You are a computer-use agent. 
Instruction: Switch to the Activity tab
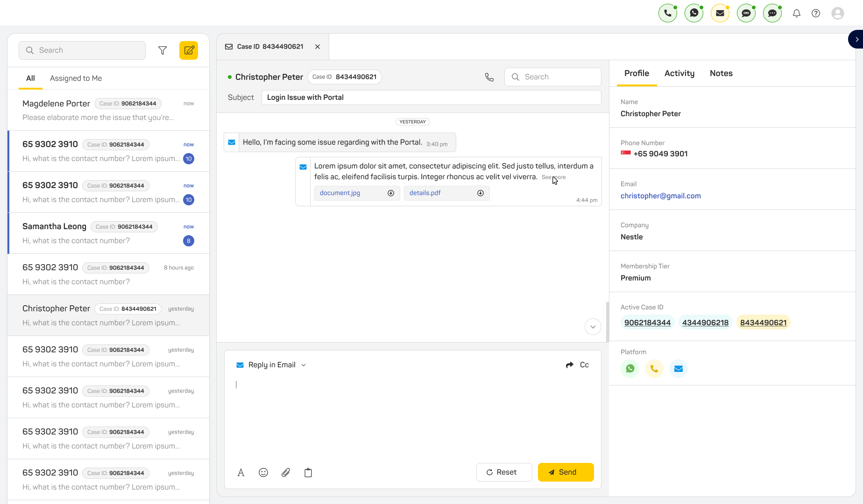coord(679,73)
